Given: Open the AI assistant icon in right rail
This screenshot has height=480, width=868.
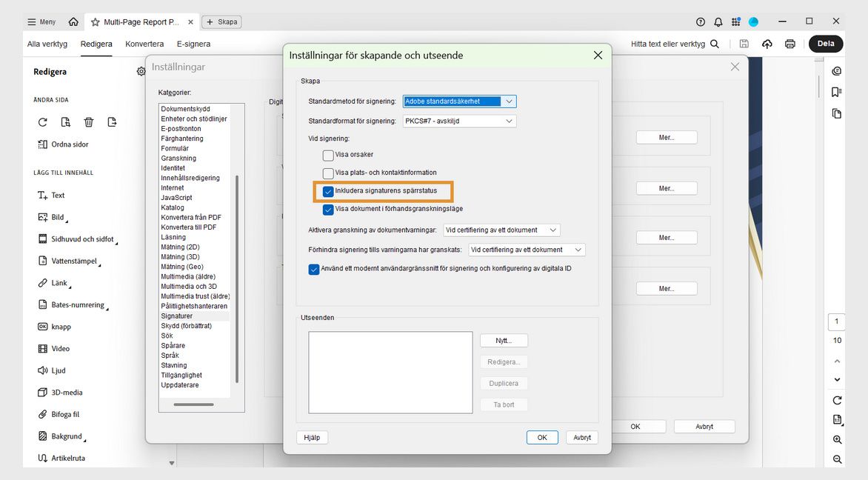Looking at the screenshot, I should pyautogui.click(x=836, y=71).
